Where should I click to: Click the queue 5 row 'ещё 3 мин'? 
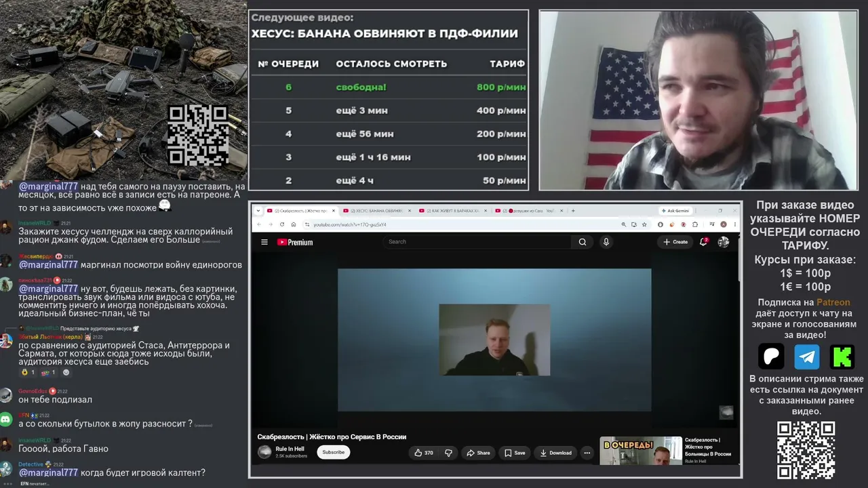point(389,110)
